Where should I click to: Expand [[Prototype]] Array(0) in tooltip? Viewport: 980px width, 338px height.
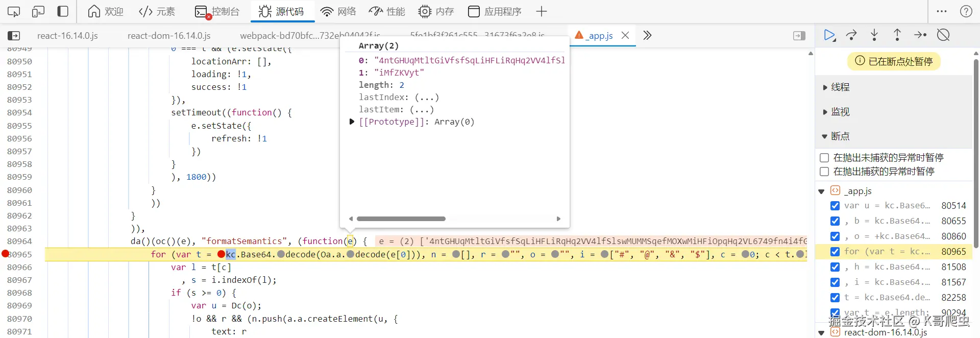tap(352, 122)
